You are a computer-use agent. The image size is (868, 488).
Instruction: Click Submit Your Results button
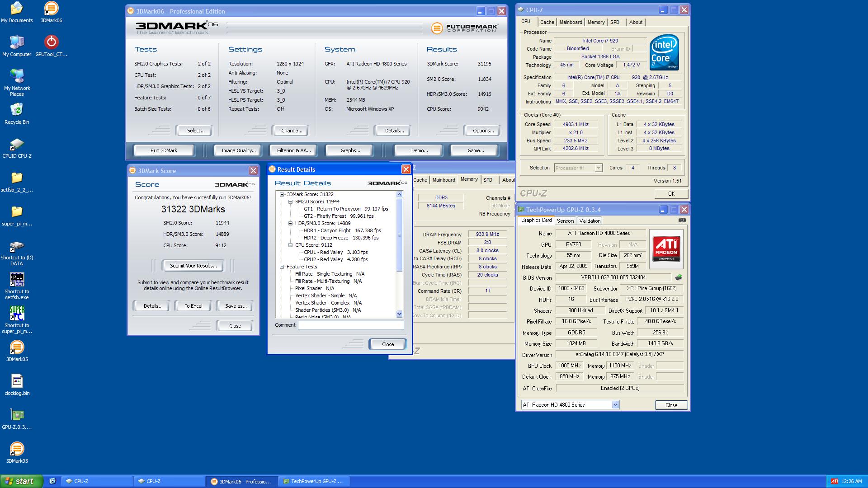193,266
